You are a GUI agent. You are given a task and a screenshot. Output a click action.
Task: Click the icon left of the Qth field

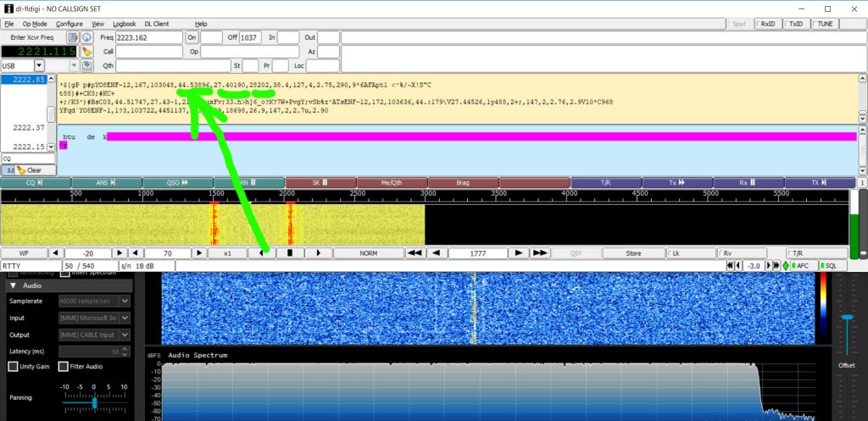tap(86, 65)
